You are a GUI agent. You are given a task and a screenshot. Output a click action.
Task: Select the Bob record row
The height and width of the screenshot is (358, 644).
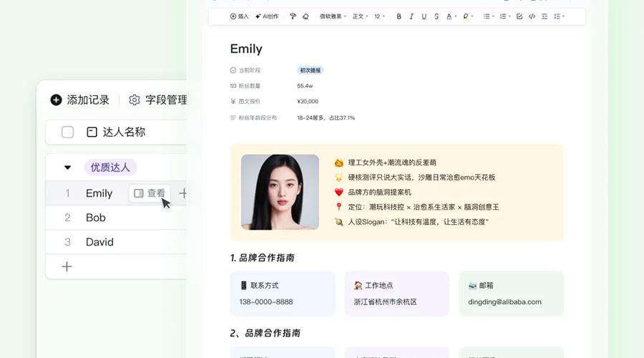(x=116, y=218)
